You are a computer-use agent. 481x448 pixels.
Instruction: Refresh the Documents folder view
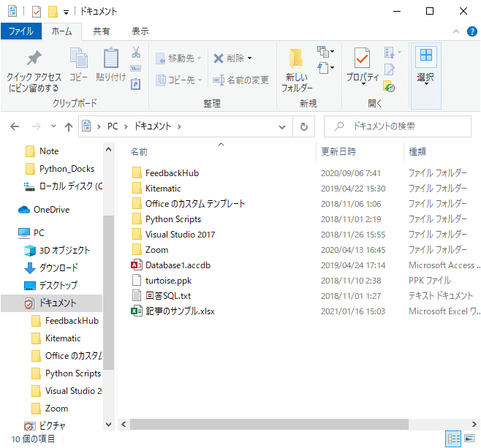[x=303, y=126]
